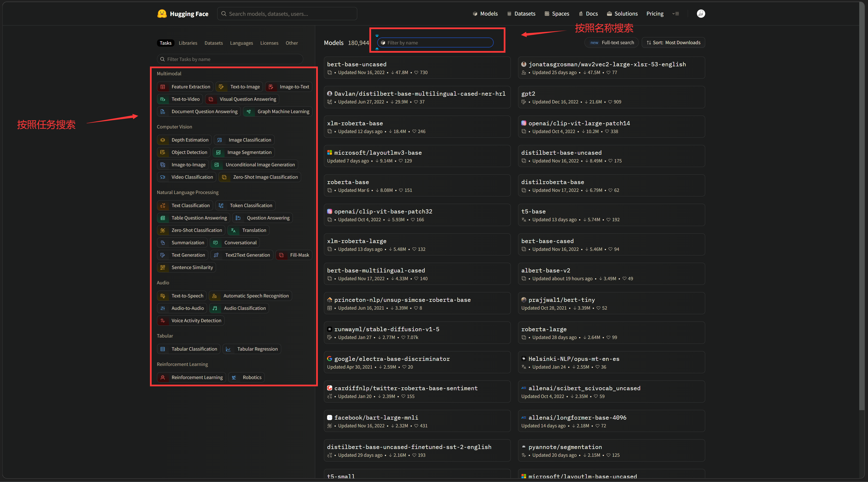Click the Text-to-Video task icon
This screenshot has height=482, width=868.
(x=163, y=99)
